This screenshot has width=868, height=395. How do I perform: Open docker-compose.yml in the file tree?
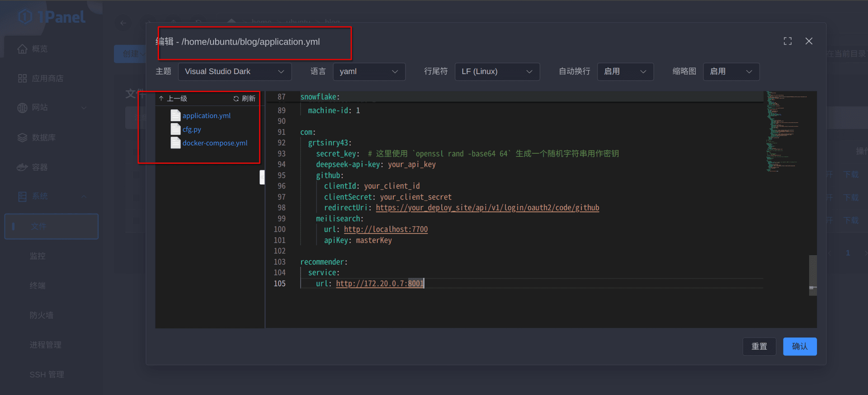[215, 143]
